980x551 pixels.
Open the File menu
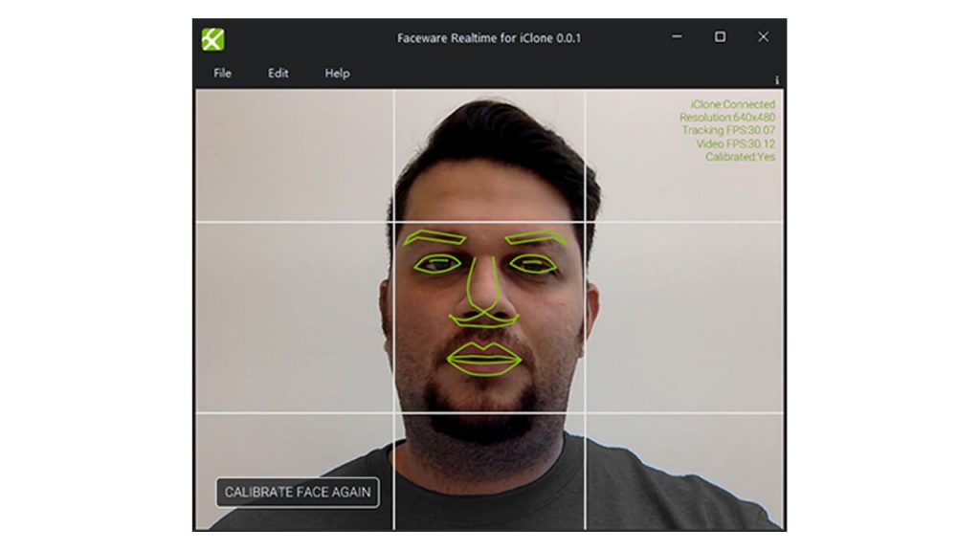pyautogui.click(x=222, y=73)
